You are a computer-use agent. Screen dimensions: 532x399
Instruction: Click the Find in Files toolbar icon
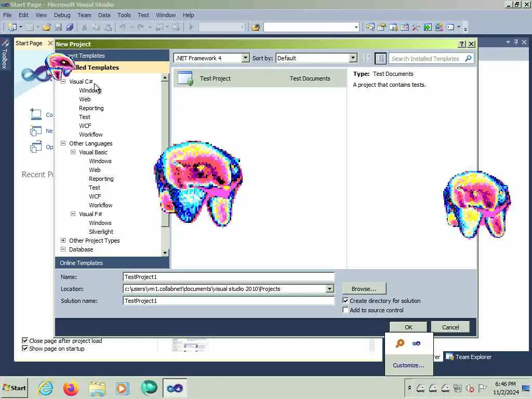point(256,27)
